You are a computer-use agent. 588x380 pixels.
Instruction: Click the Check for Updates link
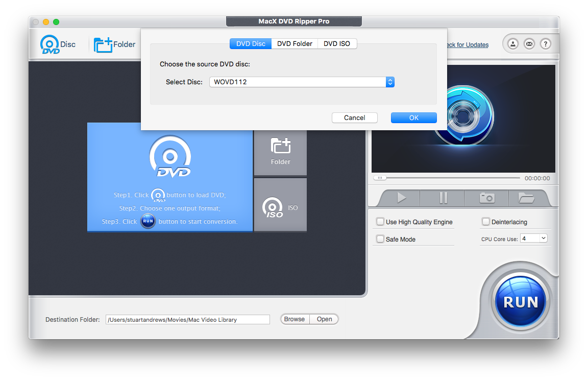tap(468, 44)
